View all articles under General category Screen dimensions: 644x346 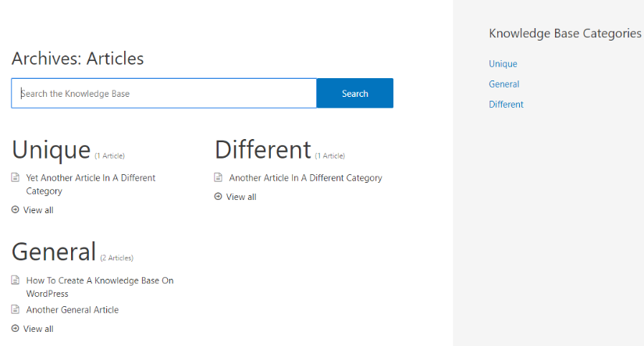pos(38,329)
